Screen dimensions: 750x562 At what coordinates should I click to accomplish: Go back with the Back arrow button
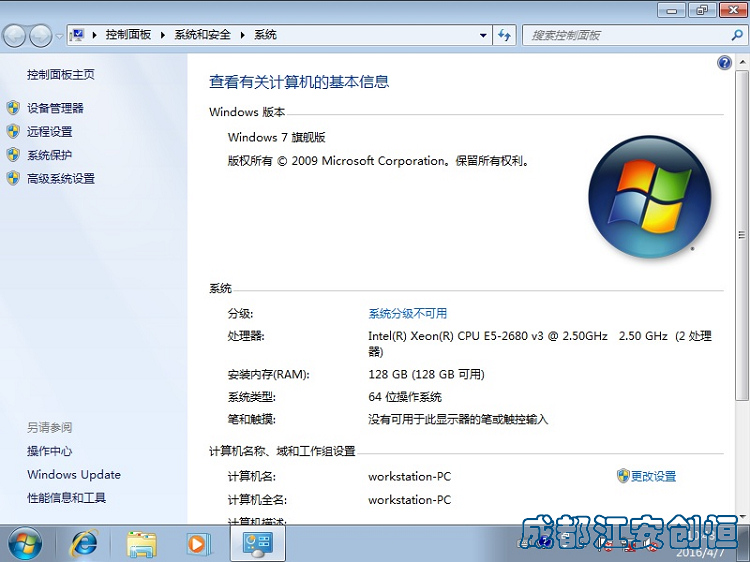[x=15, y=36]
